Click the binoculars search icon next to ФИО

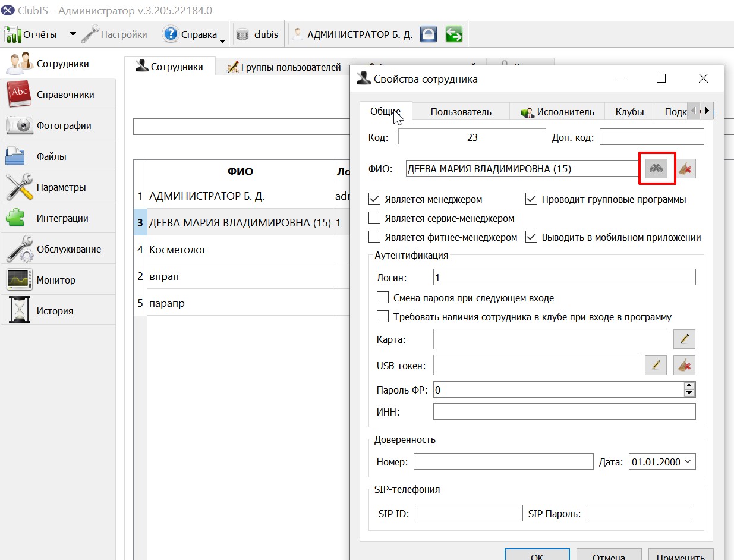tap(656, 169)
